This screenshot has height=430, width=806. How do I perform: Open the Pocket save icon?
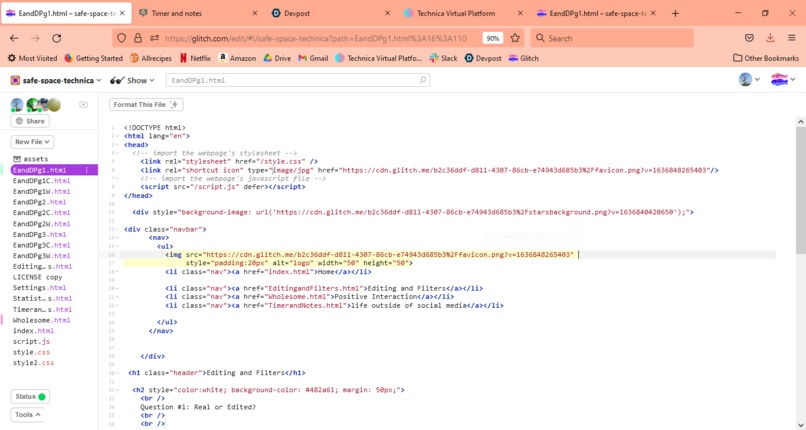[x=749, y=38]
